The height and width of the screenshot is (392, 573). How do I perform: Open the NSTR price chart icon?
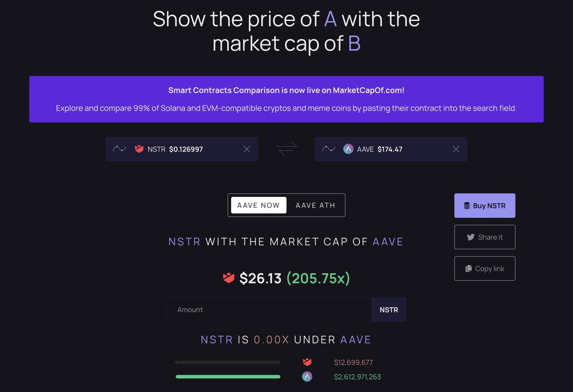coord(119,149)
